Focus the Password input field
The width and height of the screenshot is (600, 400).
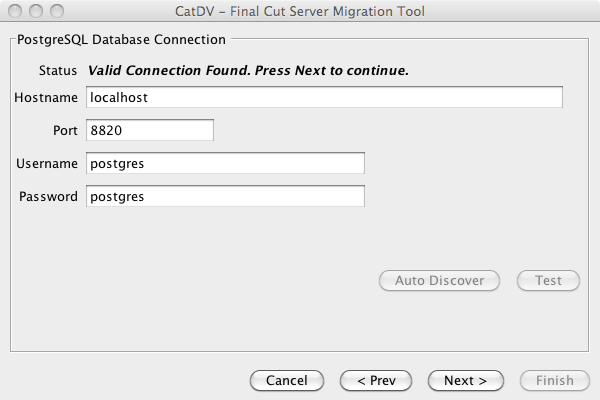point(225,196)
